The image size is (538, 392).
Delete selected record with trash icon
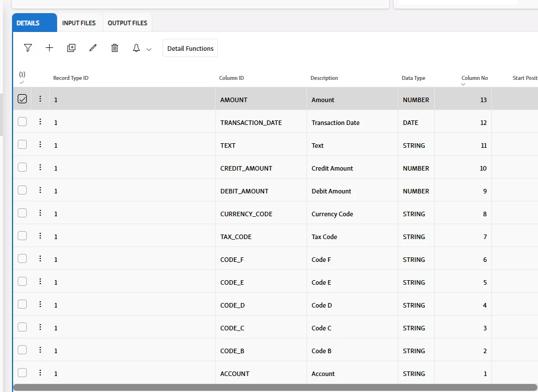pos(115,48)
